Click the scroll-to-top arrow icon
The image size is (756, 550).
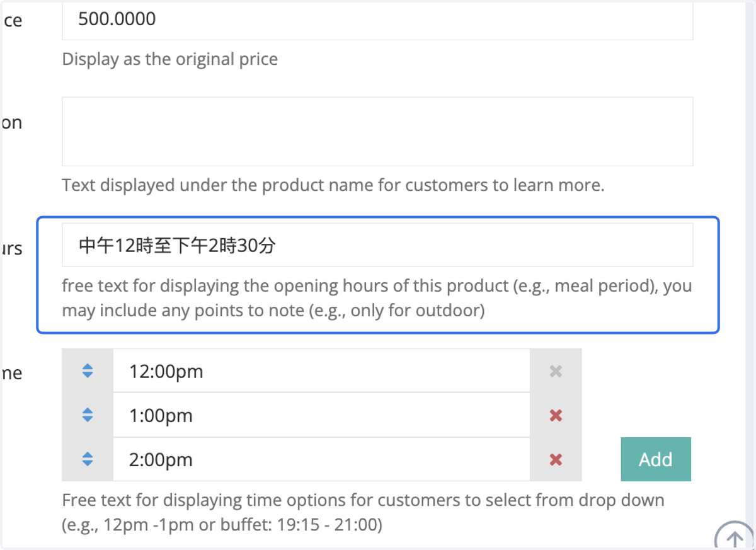click(735, 537)
